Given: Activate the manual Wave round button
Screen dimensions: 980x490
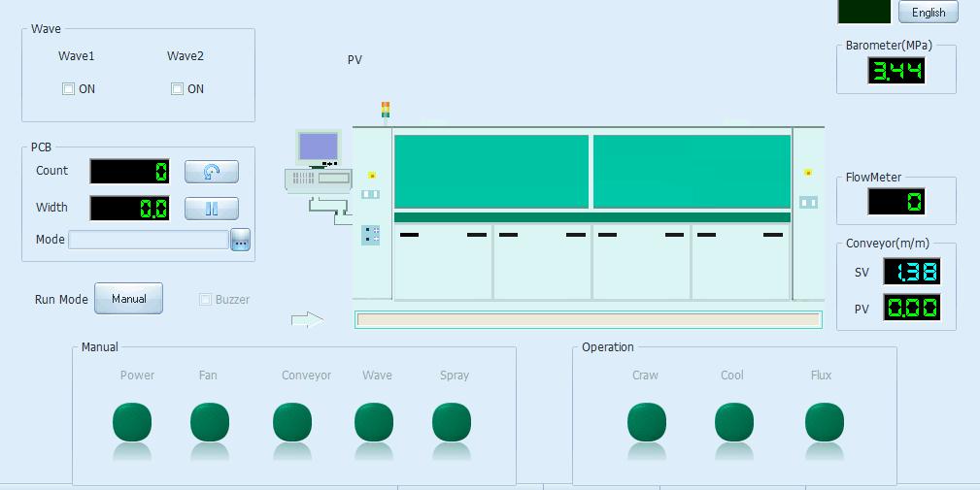Looking at the screenshot, I should [x=374, y=422].
